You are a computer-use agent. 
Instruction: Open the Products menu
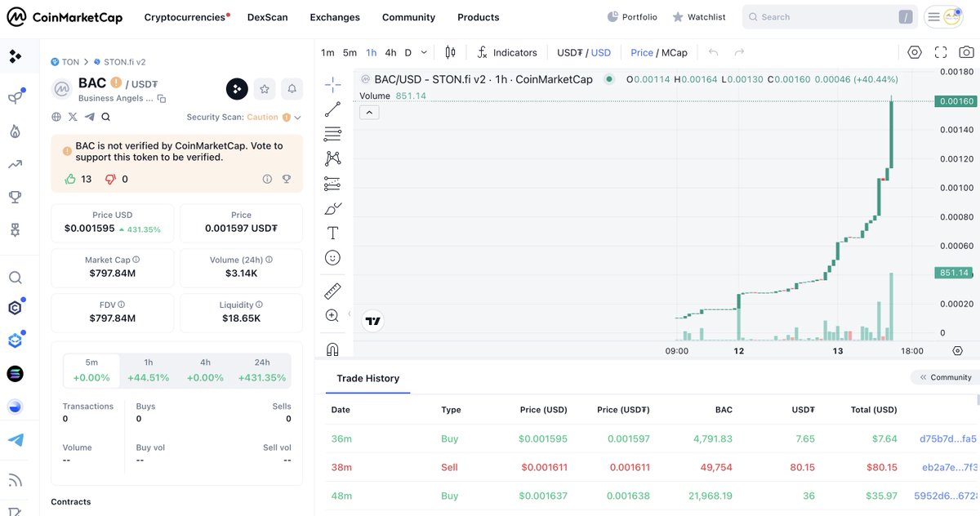tap(479, 17)
